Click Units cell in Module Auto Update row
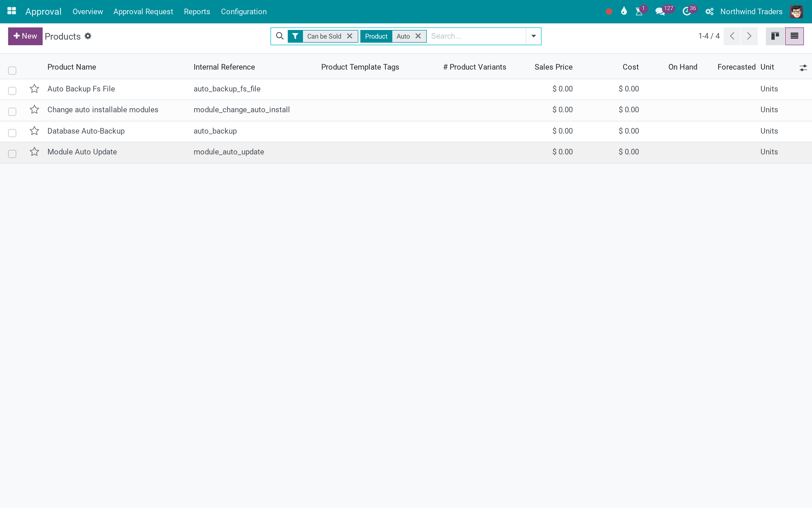 click(x=769, y=152)
